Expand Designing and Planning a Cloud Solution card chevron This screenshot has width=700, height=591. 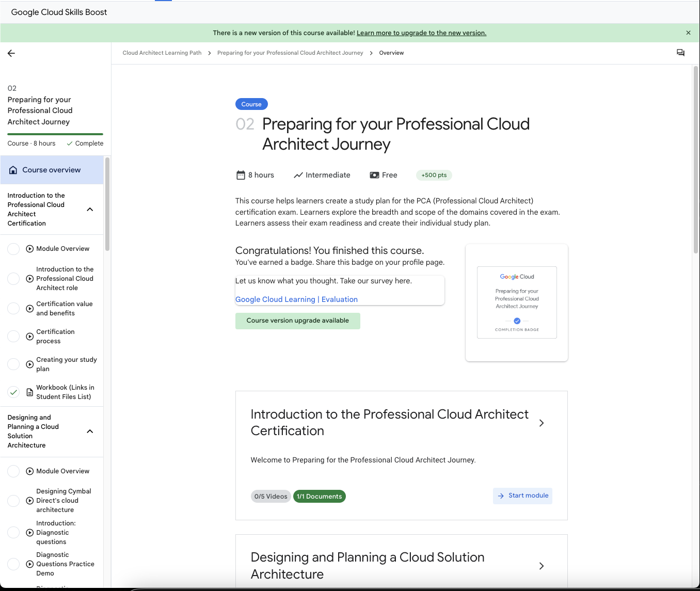[x=542, y=566]
